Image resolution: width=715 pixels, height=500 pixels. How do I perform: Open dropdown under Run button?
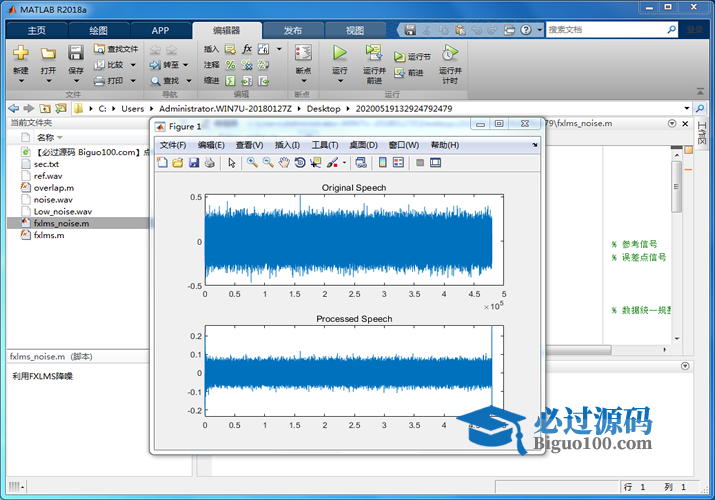pyautogui.click(x=340, y=81)
